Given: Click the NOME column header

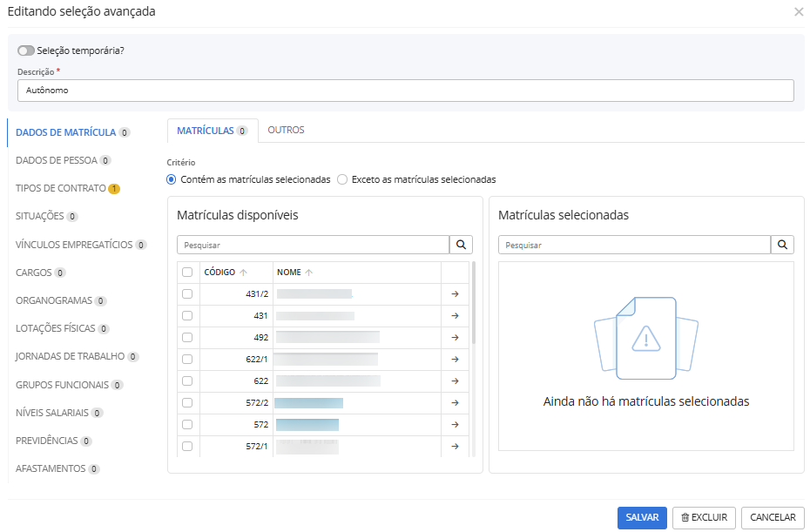Looking at the screenshot, I should (x=357, y=273).
